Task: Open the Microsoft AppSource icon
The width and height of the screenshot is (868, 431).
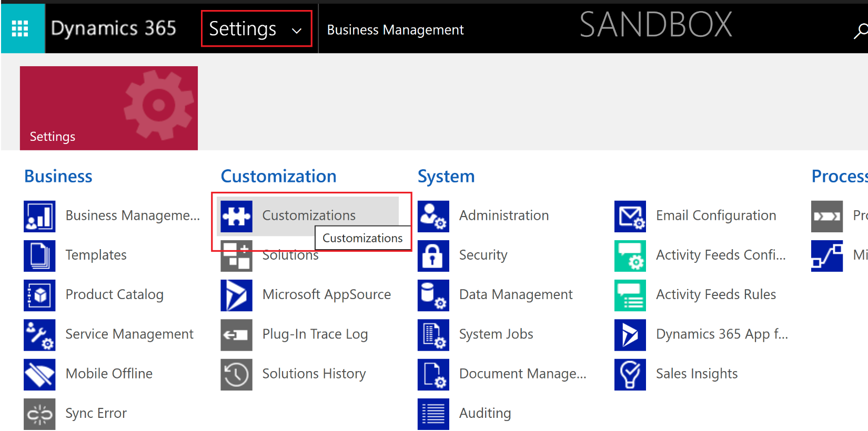Action: [236, 295]
